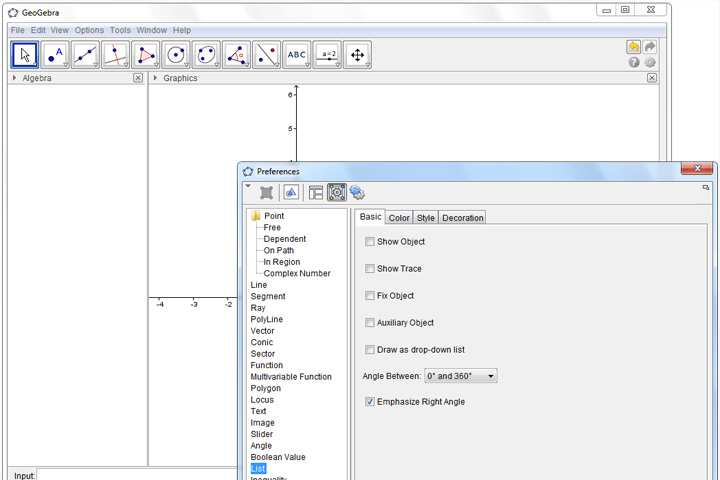
Task: Open the Move Graphics View dropdown arrow
Action: tap(368, 65)
